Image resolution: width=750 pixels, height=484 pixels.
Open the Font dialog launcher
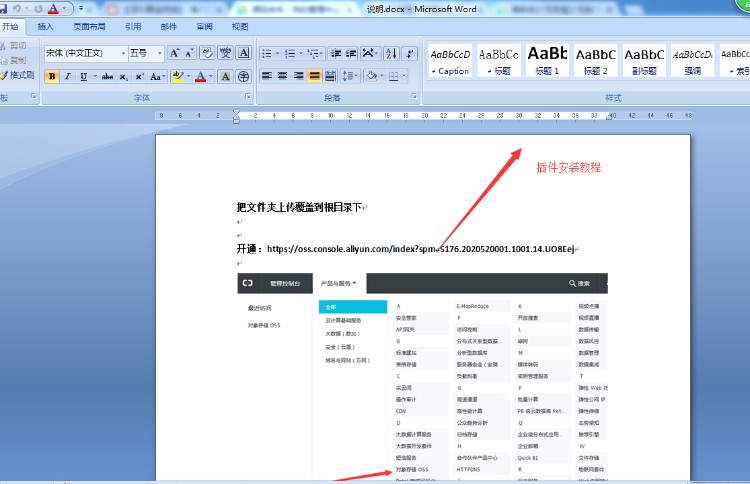[x=248, y=97]
